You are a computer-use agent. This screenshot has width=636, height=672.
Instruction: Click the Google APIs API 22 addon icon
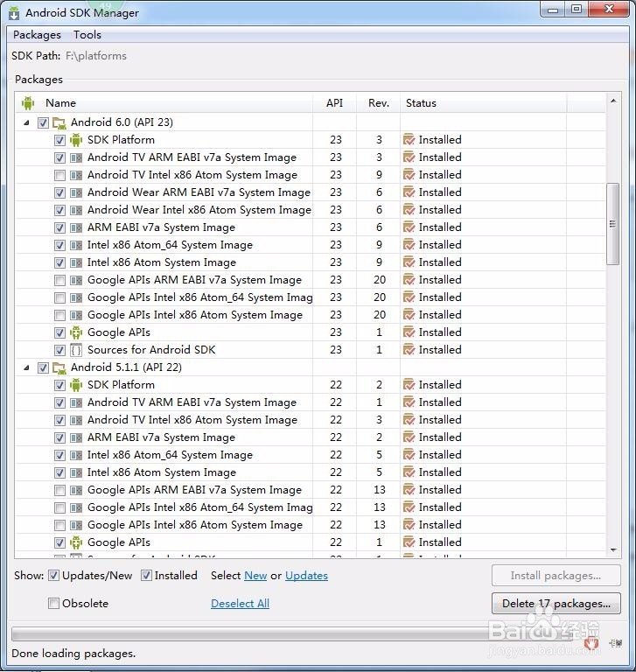coord(76,542)
